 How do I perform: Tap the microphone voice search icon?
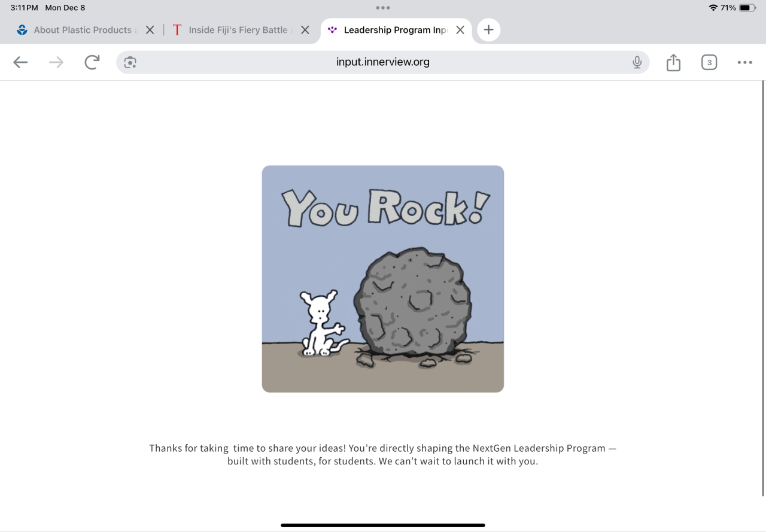click(637, 62)
